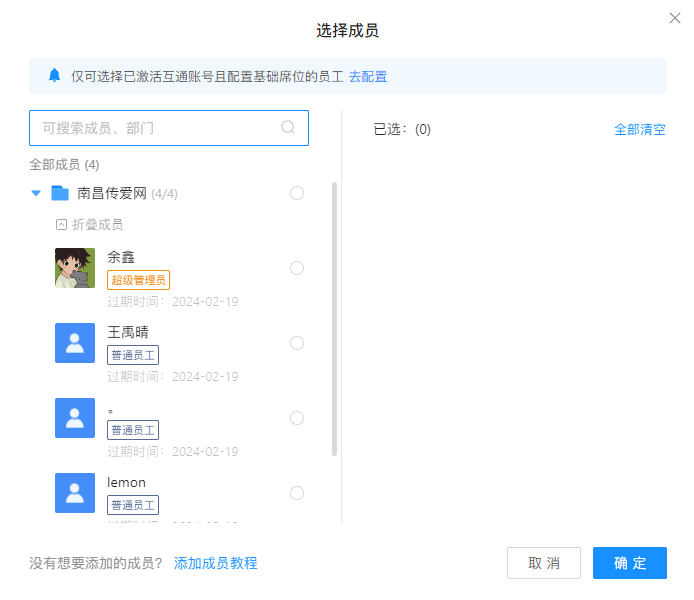This screenshot has height=600, width=694.
Task: Open the 添加成员教程 tutorial link
Action: (x=215, y=563)
